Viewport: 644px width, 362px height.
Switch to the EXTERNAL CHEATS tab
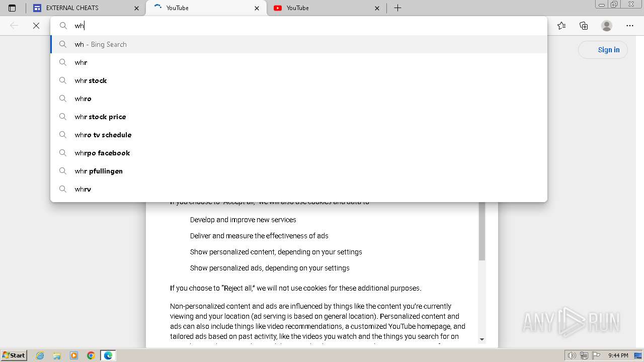[87, 8]
